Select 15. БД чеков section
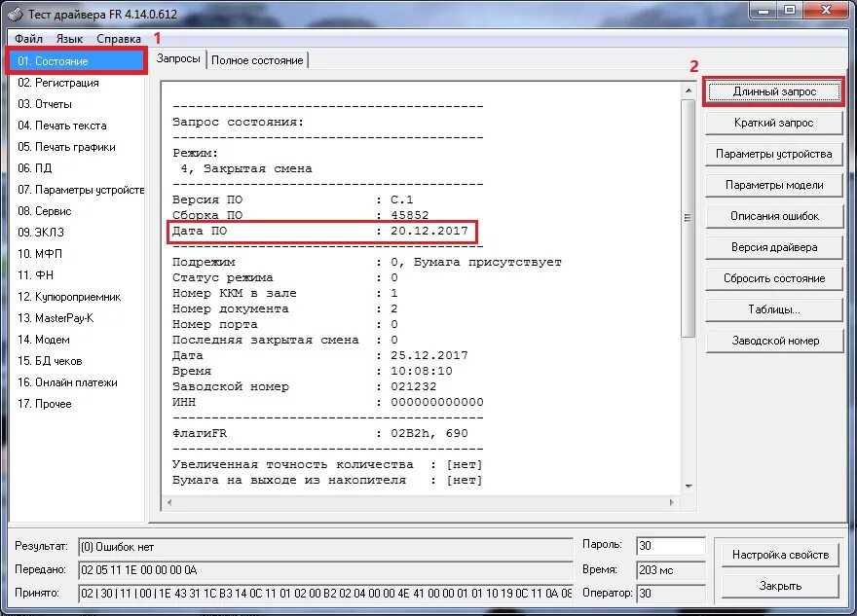Image resolution: width=857 pixels, height=616 pixels. click(50, 361)
